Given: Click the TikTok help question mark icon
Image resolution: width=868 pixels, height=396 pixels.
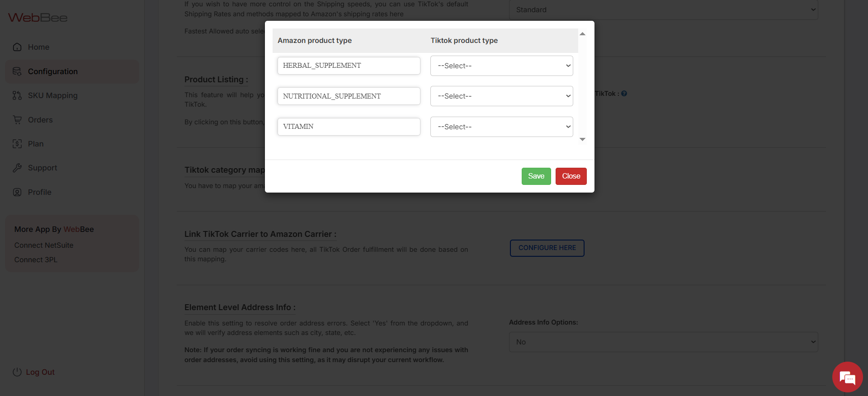Looking at the screenshot, I should tap(624, 94).
